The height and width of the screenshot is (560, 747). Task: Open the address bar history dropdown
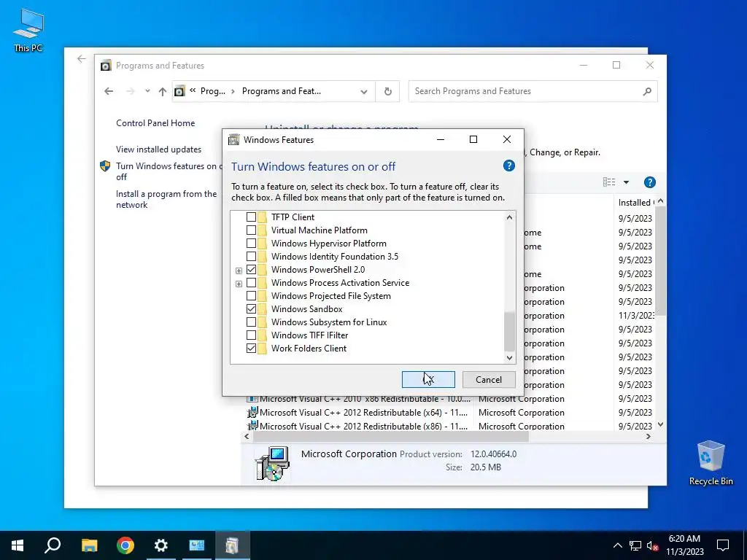click(364, 91)
